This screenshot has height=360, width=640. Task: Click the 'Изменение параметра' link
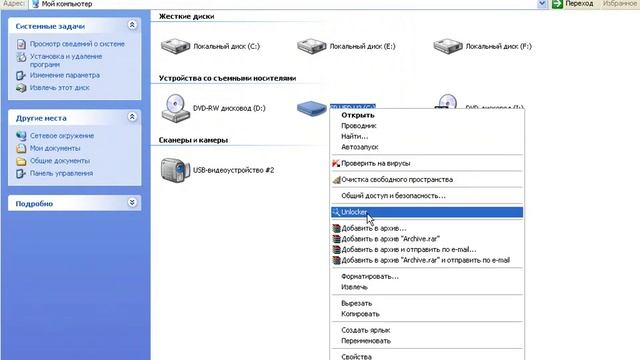click(x=64, y=76)
